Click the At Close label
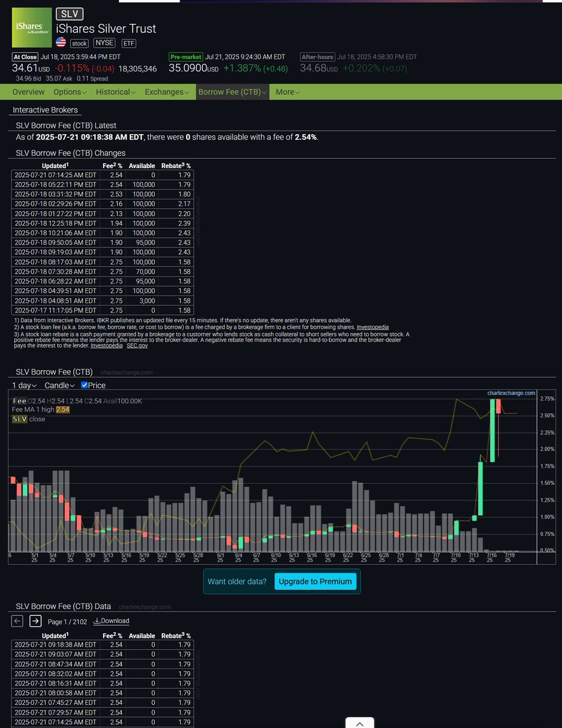 pos(25,57)
